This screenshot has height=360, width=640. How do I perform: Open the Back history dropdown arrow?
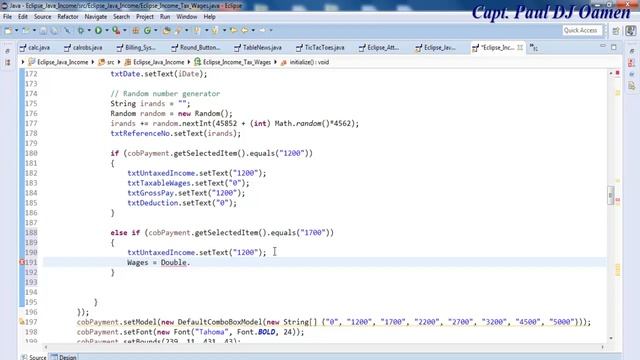(253, 30)
